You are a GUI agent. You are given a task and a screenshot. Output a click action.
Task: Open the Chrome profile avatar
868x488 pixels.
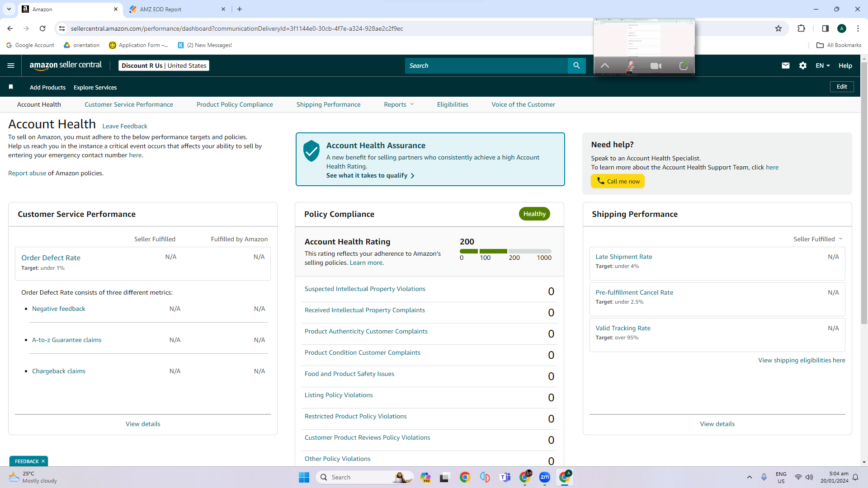[x=842, y=28]
